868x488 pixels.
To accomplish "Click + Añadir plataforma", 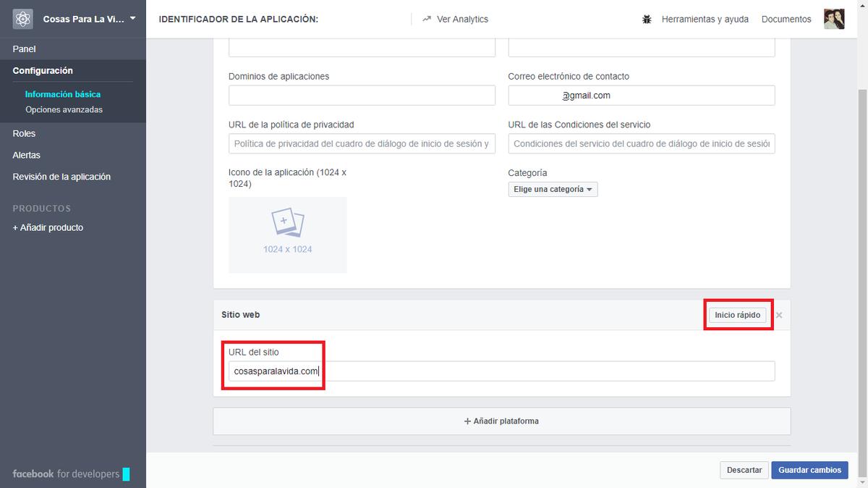I will click(x=501, y=421).
